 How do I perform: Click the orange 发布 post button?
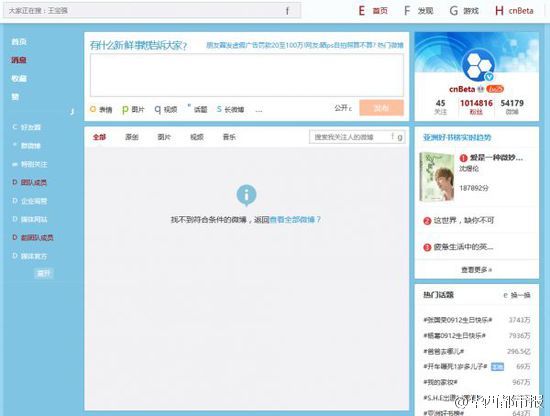[382, 108]
